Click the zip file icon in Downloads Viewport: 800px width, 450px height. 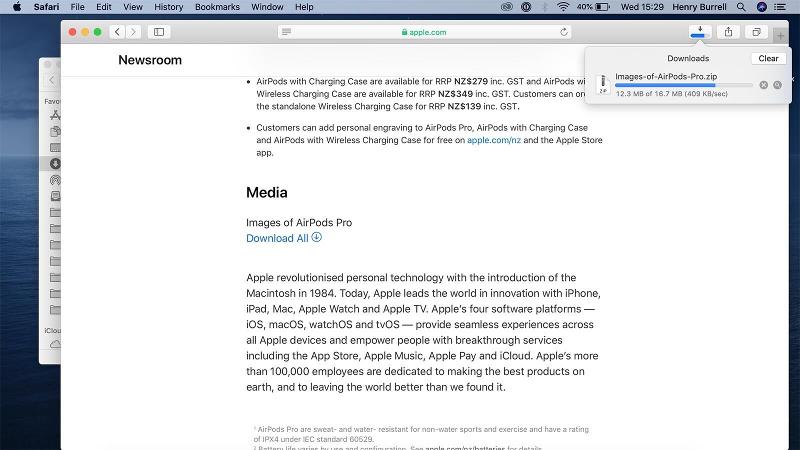click(x=603, y=84)
